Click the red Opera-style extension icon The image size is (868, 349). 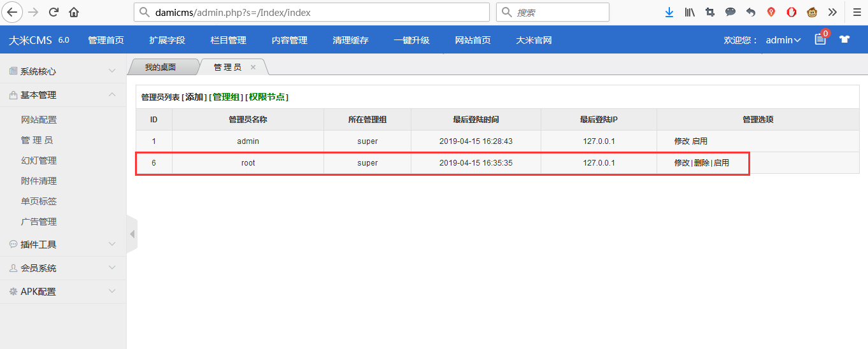(792, 12)
